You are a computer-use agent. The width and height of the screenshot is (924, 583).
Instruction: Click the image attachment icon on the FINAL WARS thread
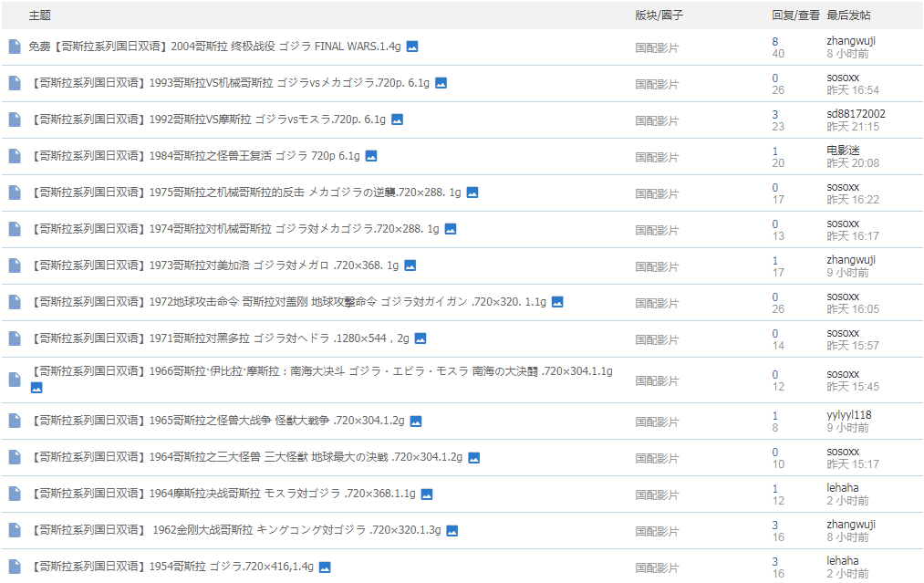click(410, 46)
